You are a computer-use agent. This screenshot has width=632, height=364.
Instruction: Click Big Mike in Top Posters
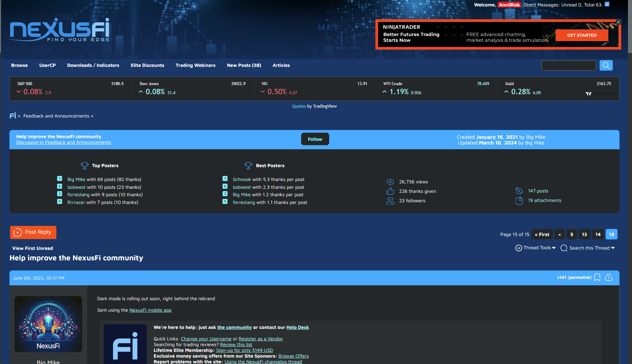(76, 179)
